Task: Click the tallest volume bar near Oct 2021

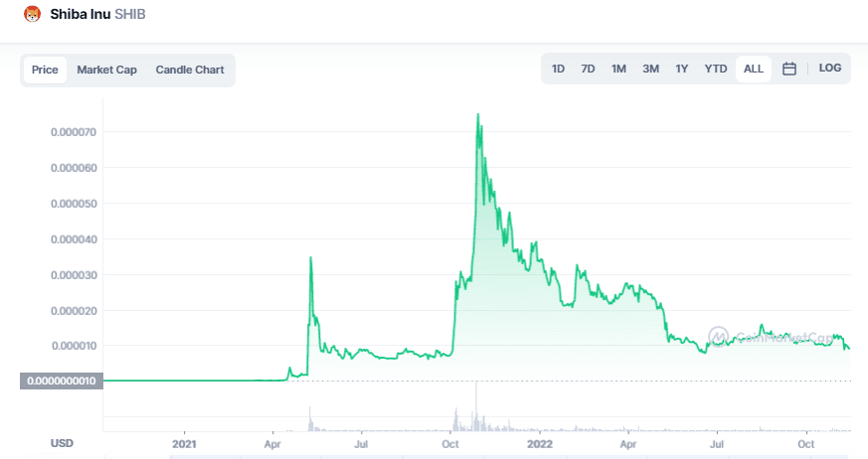Action: [x=476, y=406]
